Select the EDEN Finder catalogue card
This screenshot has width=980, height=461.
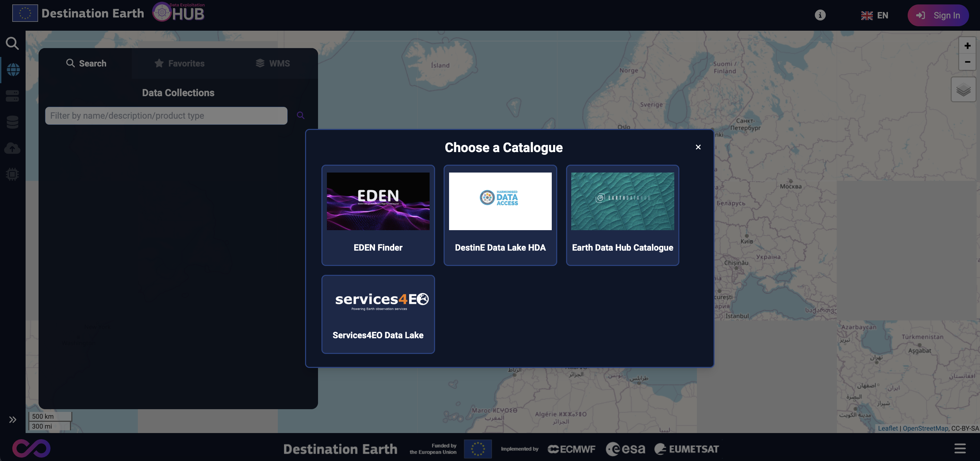(378, 215)
